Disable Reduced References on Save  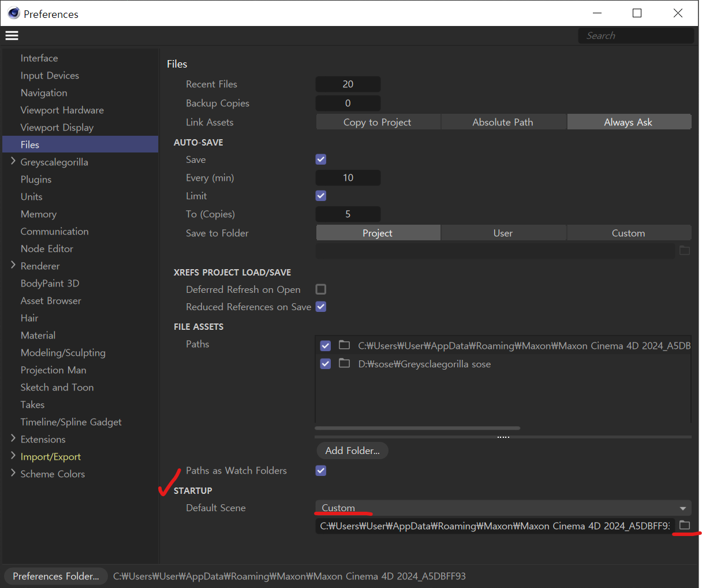[321, 307]
